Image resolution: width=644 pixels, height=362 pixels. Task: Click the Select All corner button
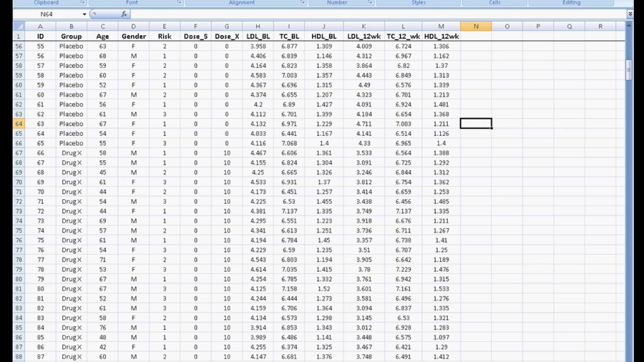click(19, 26)
